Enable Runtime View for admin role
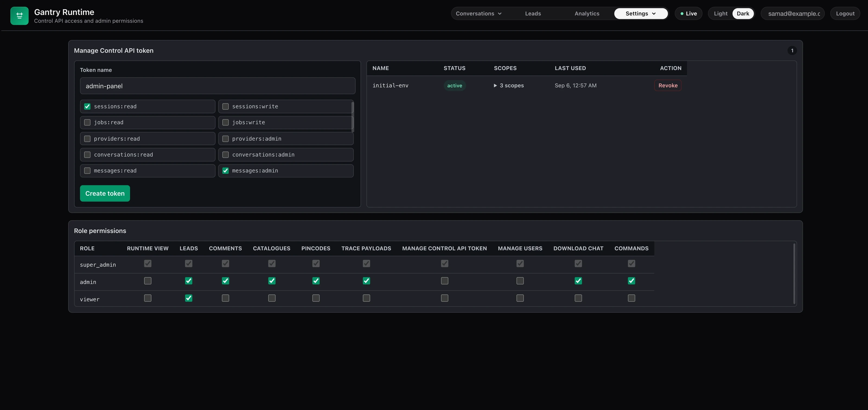The width and height of the screenshot is (868, 410). 148,281
